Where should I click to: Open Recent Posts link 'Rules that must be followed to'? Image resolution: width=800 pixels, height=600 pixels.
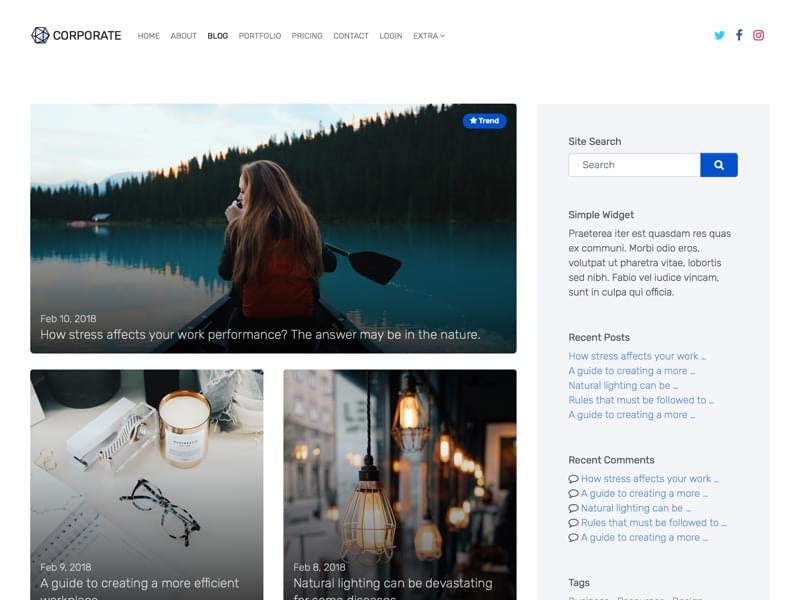641,400
